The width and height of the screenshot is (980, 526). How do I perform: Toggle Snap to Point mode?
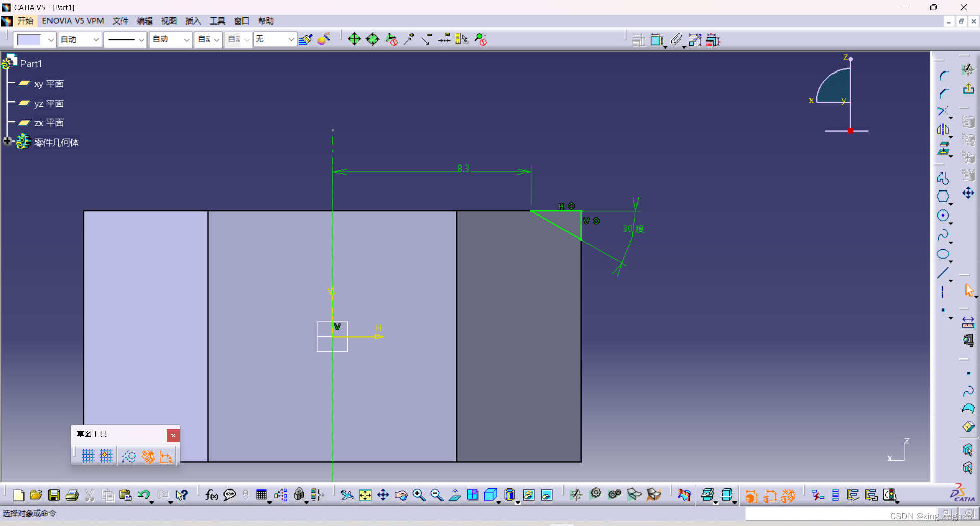(105, 456)
